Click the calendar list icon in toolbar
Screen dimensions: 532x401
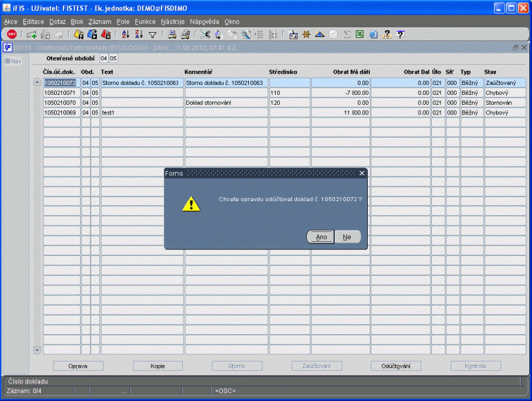point(293,34)
